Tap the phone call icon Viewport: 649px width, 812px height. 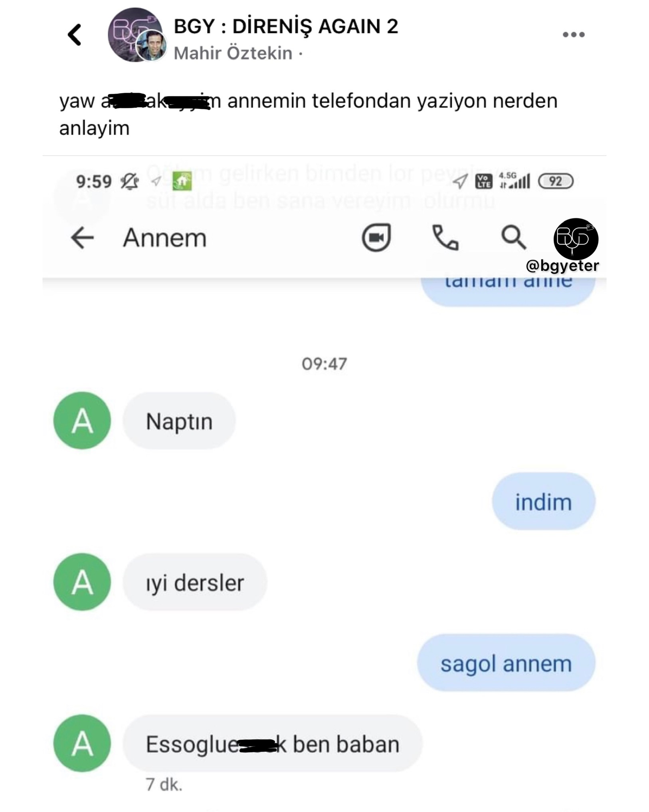tap(445, 238)
